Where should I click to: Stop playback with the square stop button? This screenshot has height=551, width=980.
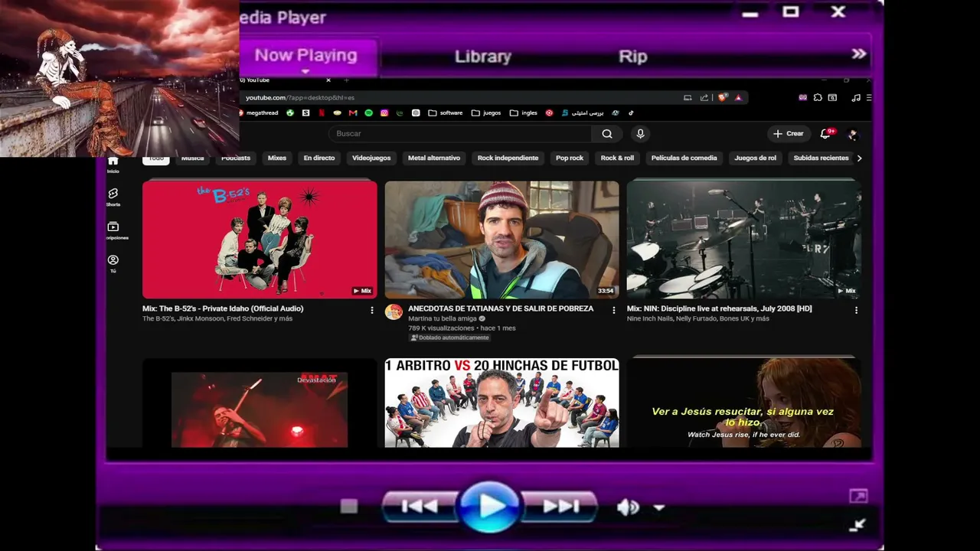[349, 506]
